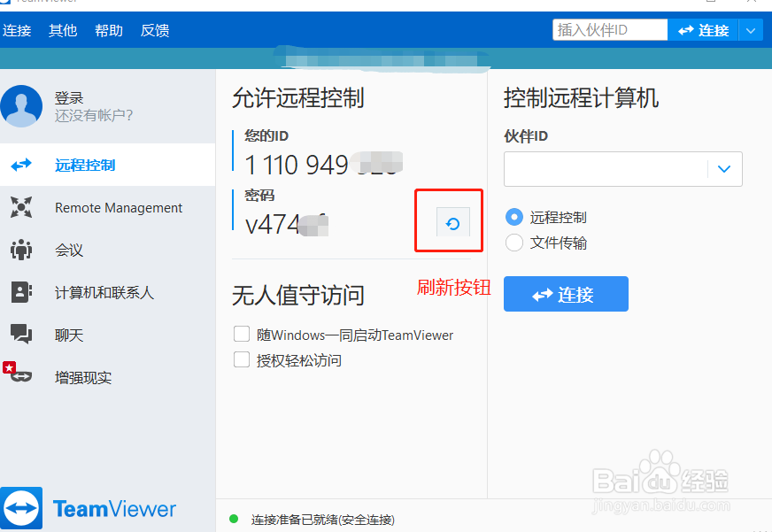772x532 pixels.
Task: Click the user avatar profile icon
Action: (20, 106)
